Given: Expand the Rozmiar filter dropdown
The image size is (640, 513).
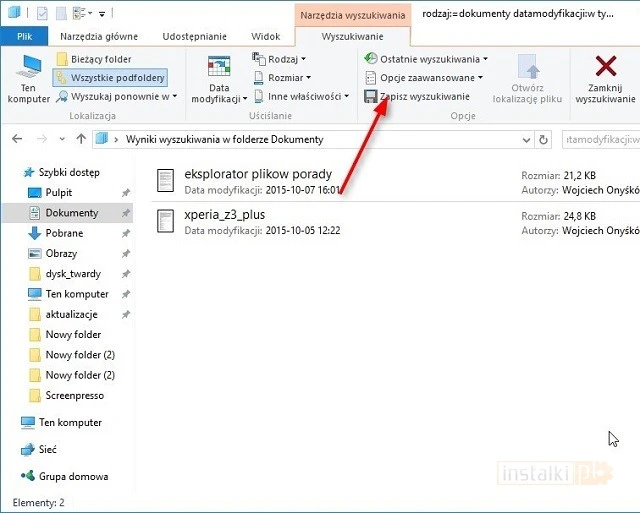Looking at the screenshot, I should point(287,78).
